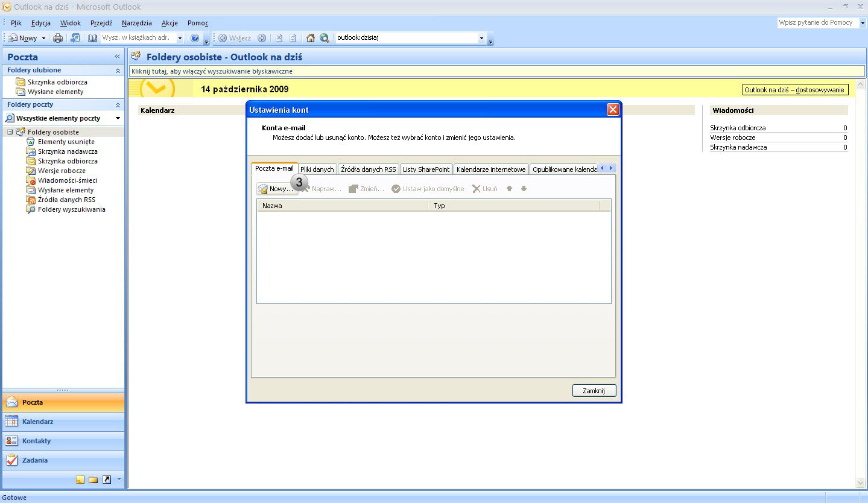The width and height of the screenshot is (868, 503).
Task: Switch to Źródła danych RSS tab
Action: pos(369,169)
